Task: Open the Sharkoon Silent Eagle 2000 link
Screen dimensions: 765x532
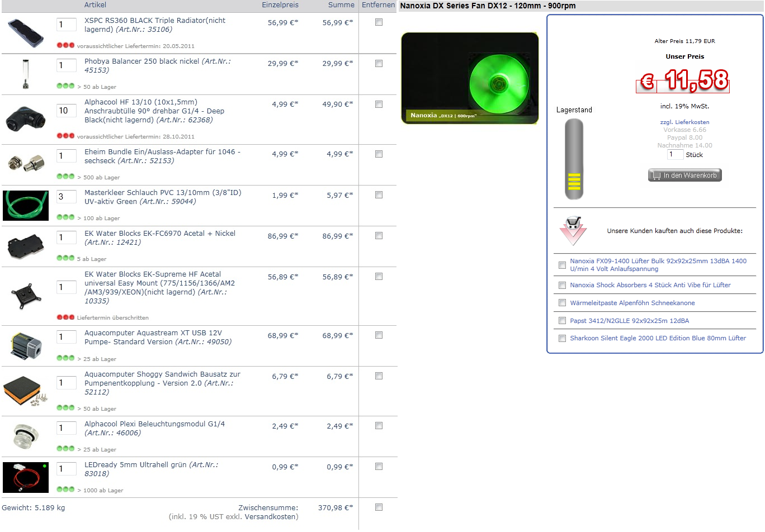Action: click(658, 338)
